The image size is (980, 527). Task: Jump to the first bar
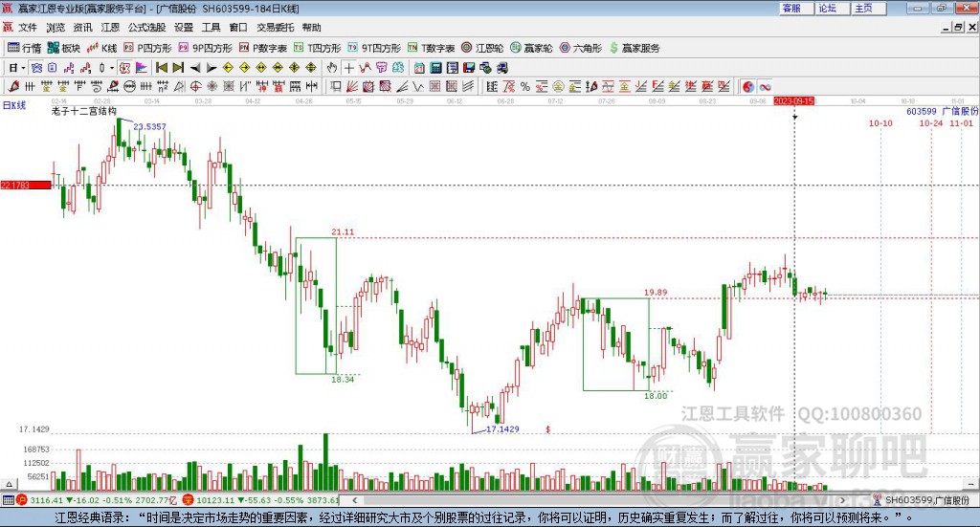coord(161,68)
